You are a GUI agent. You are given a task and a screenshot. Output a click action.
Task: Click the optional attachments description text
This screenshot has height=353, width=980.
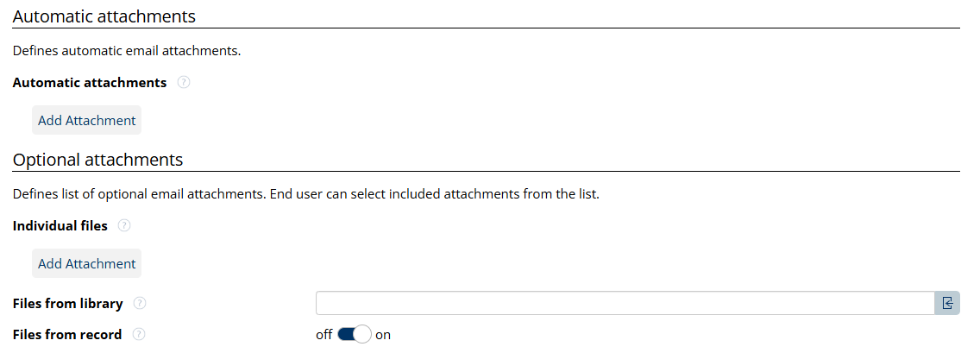point(305,193)
